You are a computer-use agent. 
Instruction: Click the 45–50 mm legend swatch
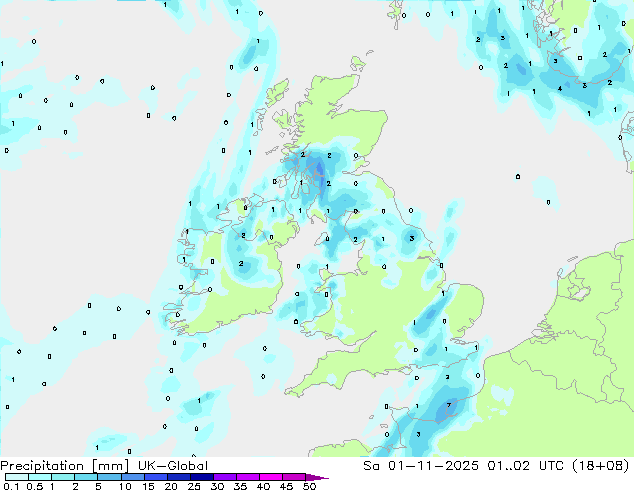tap(294, 477)
